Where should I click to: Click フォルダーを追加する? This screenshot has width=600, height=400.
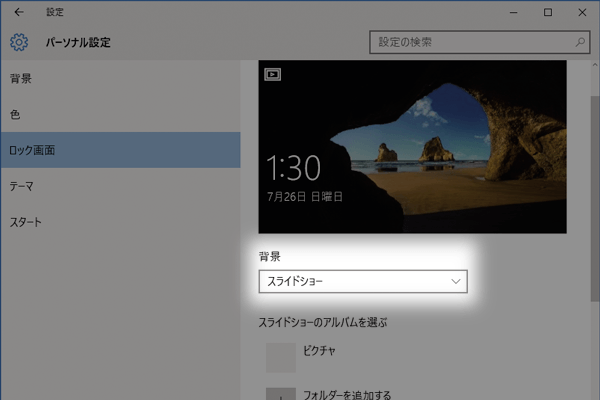(x=347, y=395)
